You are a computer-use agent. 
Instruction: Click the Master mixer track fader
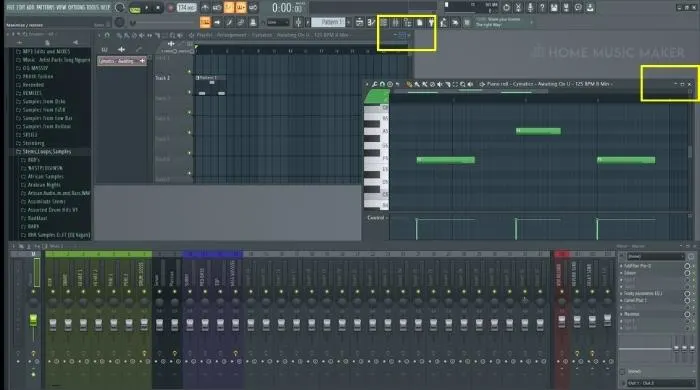pyautogui.click(x=33, y=320)
